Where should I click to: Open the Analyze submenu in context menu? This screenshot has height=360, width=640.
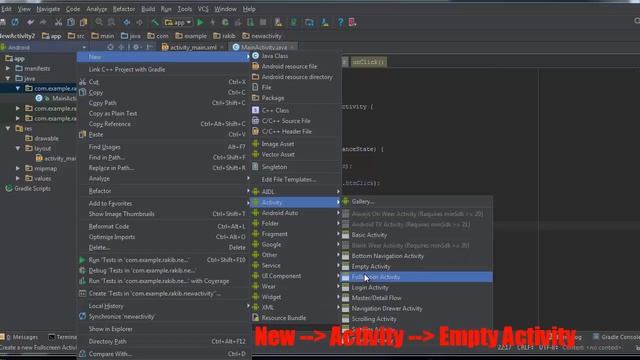(x=164, y=179)
